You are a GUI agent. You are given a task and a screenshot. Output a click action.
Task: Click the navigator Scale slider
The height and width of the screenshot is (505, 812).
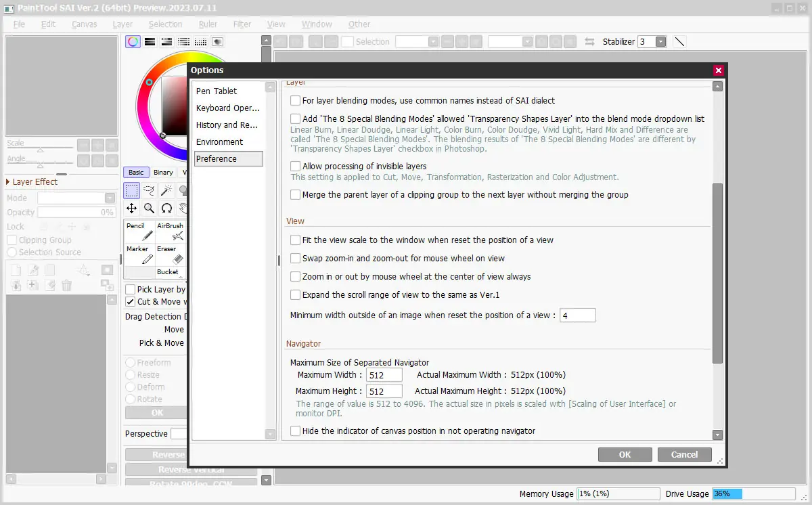pyautogui.click(x=40, y=148)
